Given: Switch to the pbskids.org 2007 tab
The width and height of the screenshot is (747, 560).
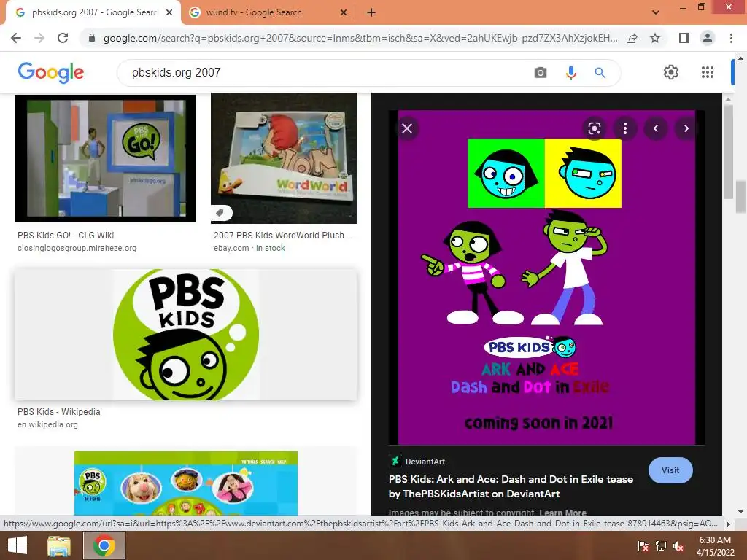Looking at the screenshot, I should 94,12.
